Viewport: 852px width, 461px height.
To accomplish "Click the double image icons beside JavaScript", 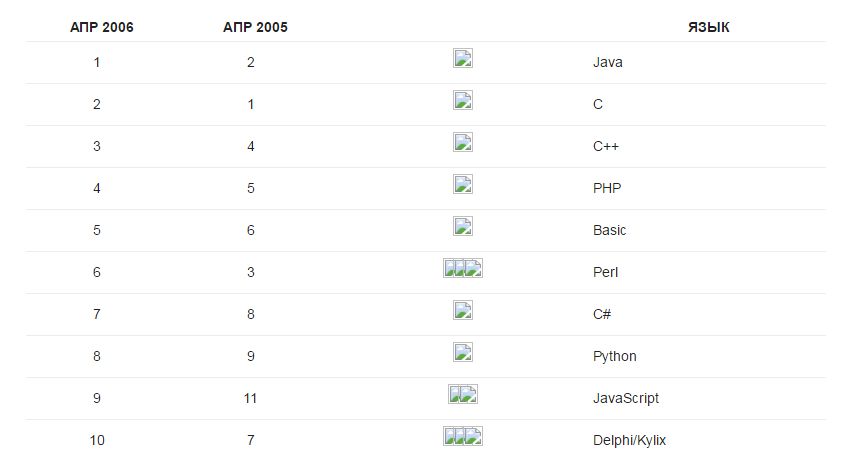I will [463, 394].
